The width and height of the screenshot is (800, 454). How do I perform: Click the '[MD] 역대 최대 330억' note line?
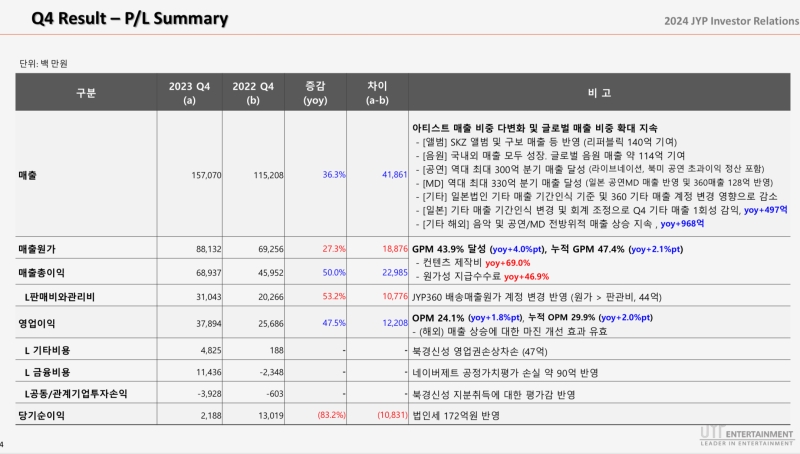594,183
